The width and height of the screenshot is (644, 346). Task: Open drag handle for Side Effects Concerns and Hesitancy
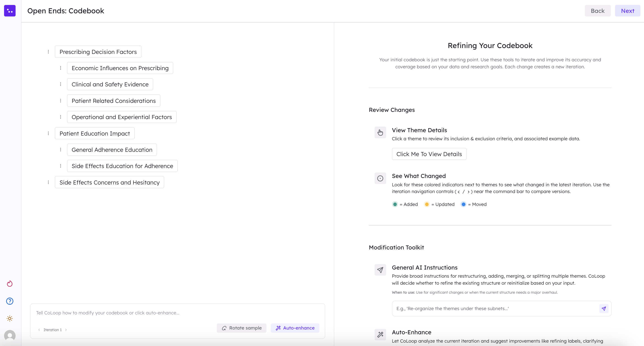[48, 182]
